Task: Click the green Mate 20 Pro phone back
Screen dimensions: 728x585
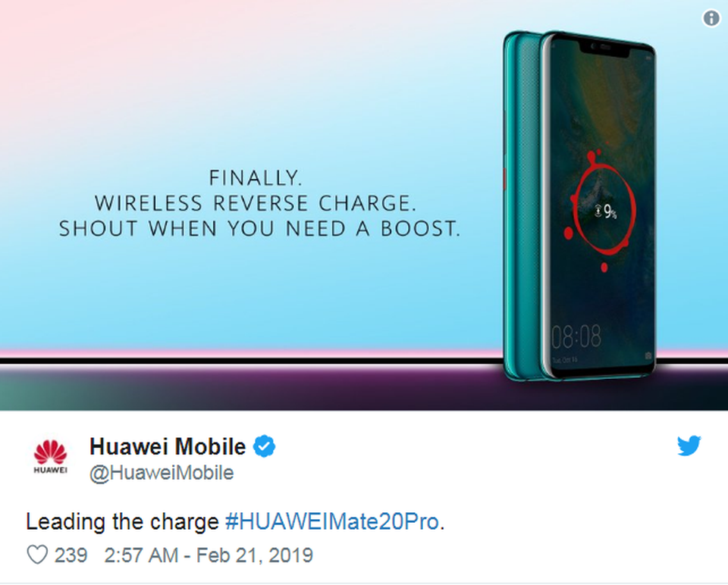Action: coord(522,204)
